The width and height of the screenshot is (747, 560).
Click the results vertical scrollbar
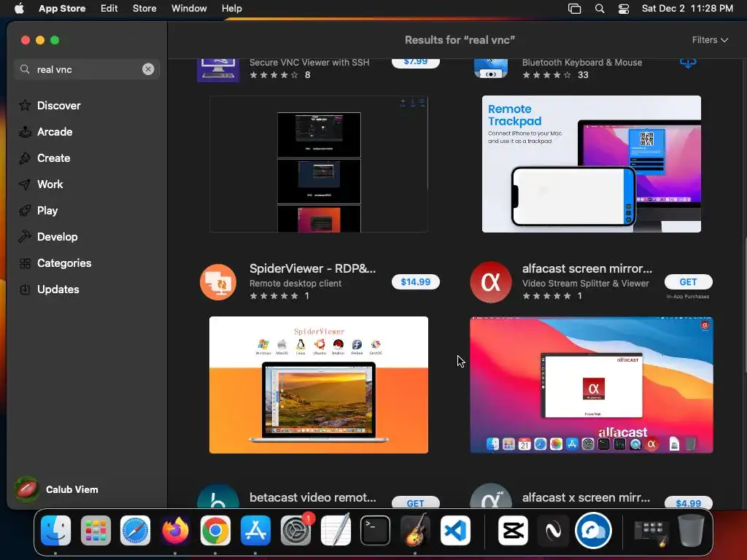click(744, 305)
